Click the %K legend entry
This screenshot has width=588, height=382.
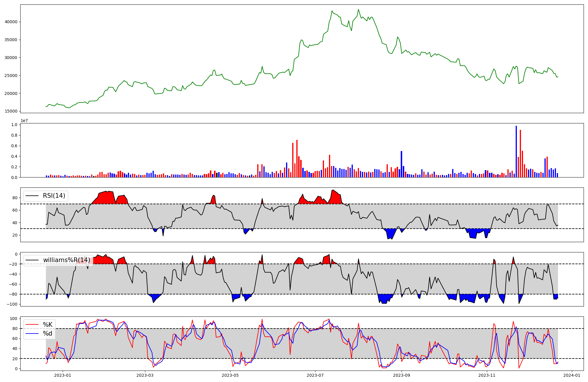[x=48, y=325]
